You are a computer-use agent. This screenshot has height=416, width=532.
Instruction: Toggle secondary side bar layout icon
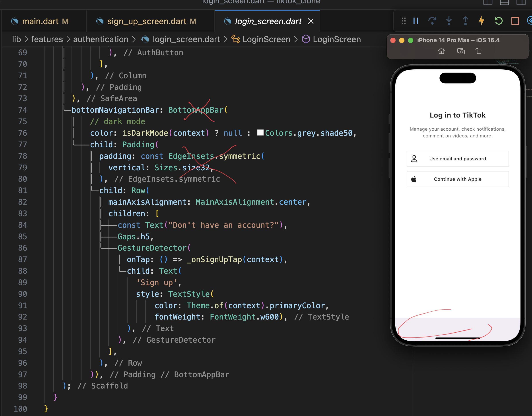521,2
